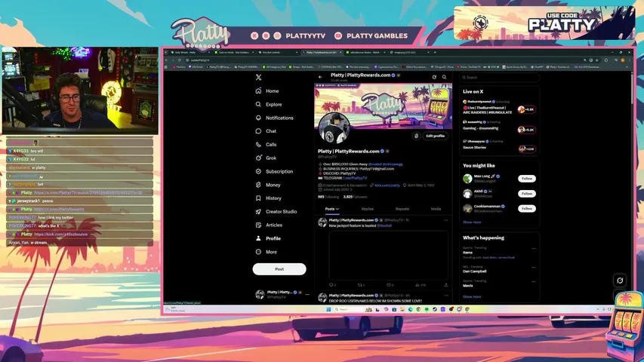Open Creator Studio
The width and height of the screenshot is (644, 362).
pyautogui.click(x=276, y=212)
